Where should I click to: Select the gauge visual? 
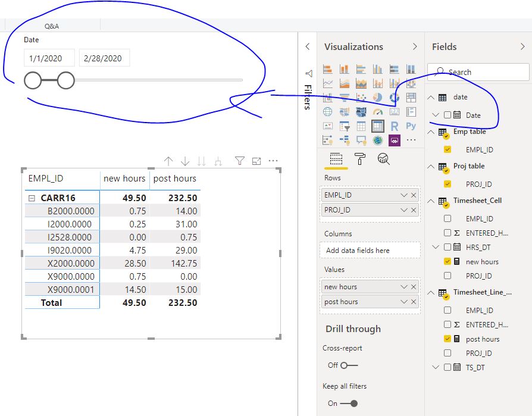click(x=378, y=112)
